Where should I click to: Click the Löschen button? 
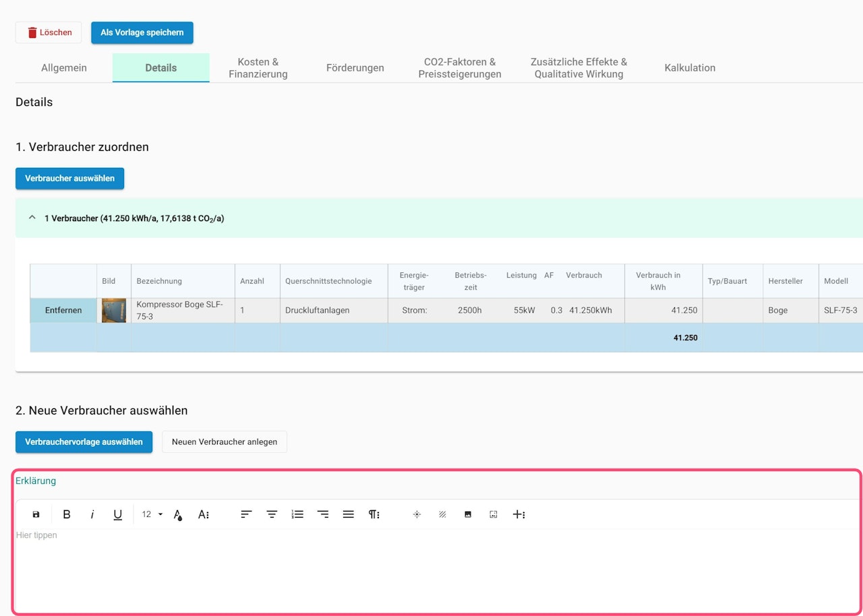click(x=49, y=32)
